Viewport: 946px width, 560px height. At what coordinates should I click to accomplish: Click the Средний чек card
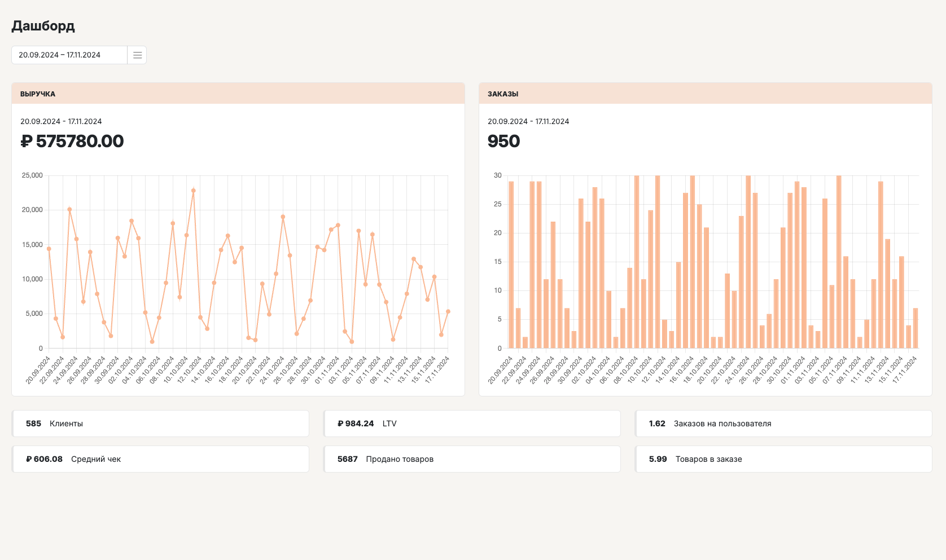tap(160, 459)
